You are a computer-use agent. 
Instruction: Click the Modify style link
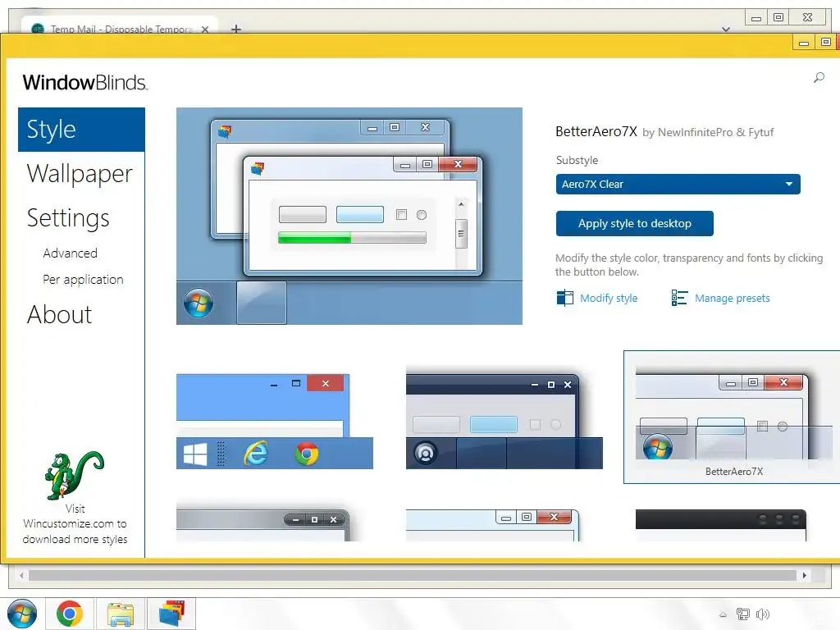(x=609, y=298)
